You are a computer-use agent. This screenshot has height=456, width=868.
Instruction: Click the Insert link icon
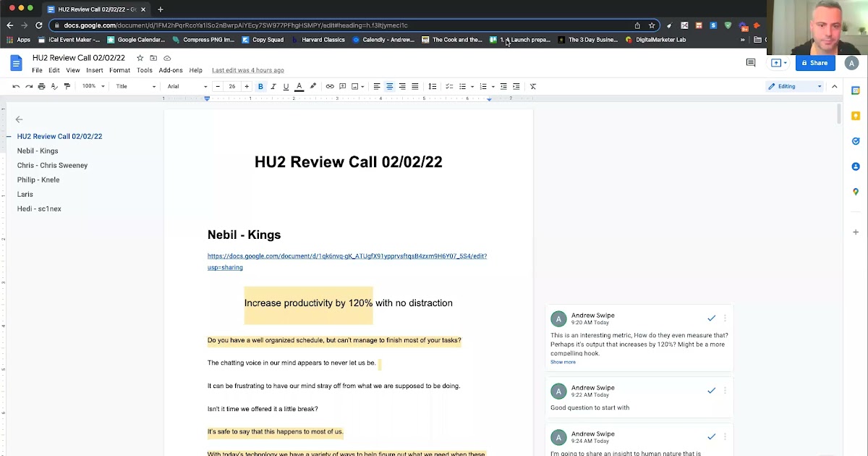click(330, 86)
